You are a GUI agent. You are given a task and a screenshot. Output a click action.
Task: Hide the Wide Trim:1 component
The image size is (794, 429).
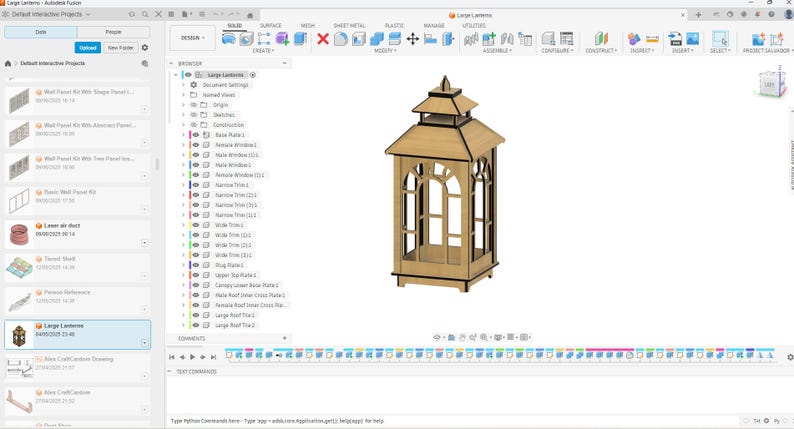point(195,225)
